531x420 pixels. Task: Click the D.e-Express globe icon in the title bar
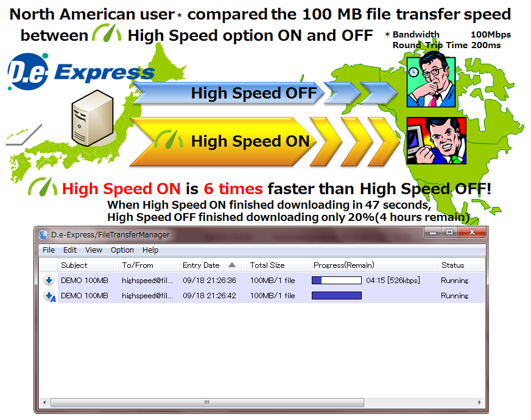tap(43, 234)
